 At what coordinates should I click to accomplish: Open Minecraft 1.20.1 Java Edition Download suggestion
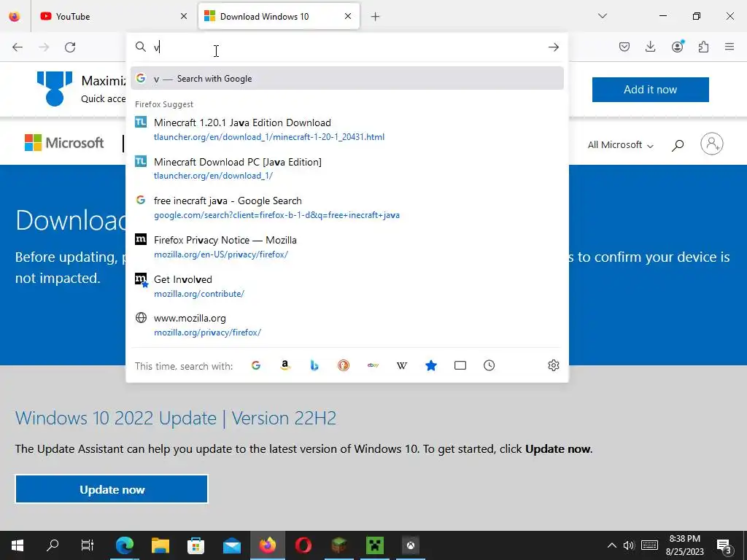pos(347,130)
